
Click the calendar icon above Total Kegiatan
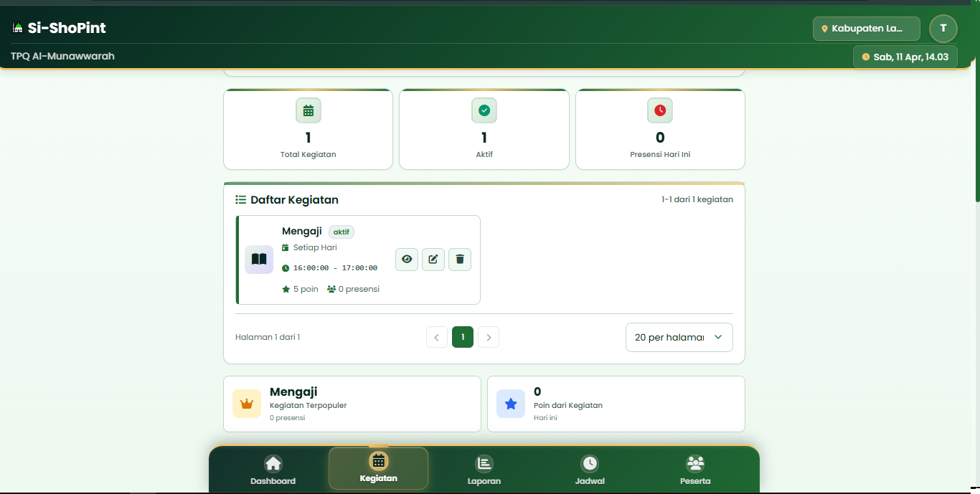click(308, 110)
